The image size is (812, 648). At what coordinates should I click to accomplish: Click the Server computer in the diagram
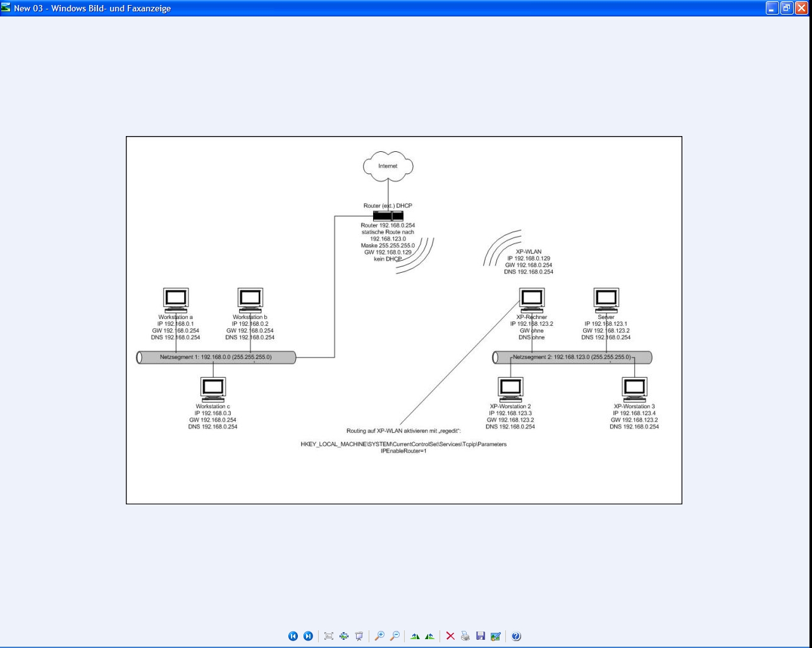tap(606, 299)
